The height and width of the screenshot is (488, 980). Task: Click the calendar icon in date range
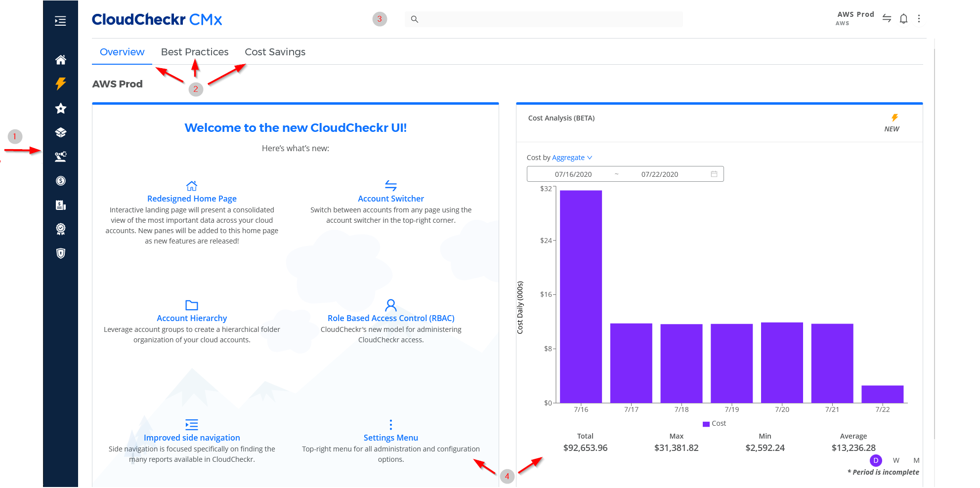[714, 174]
